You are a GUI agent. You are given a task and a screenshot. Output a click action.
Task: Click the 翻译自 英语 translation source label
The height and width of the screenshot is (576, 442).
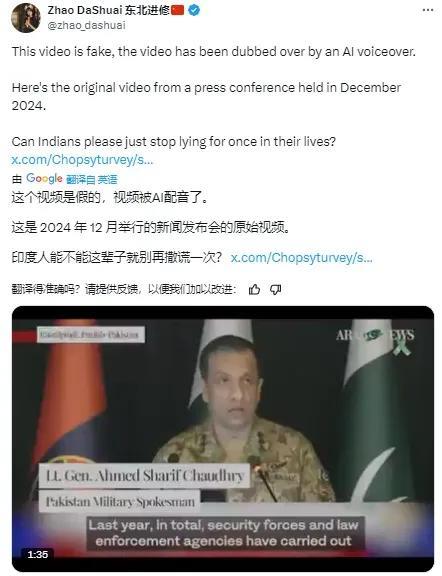(92, 179)
